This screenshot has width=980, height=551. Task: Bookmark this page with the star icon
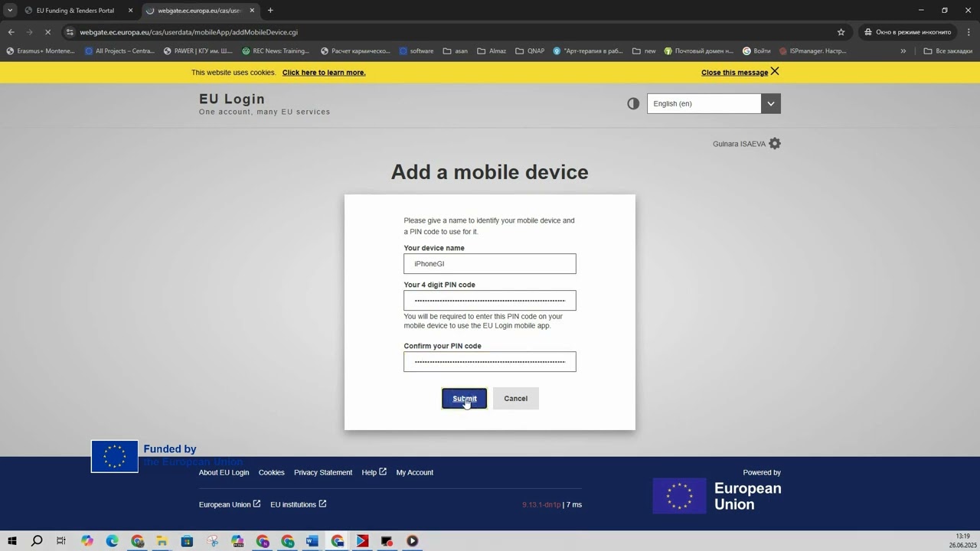841,32
